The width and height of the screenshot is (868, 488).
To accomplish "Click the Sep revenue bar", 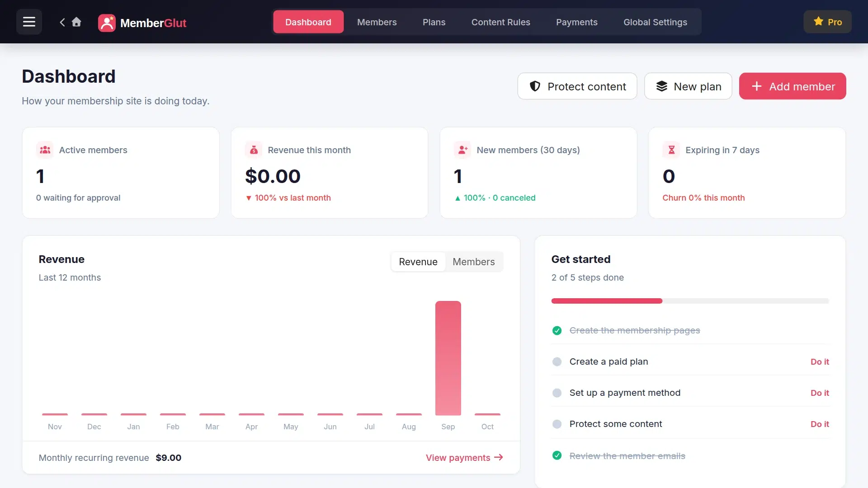I will 448,358.
